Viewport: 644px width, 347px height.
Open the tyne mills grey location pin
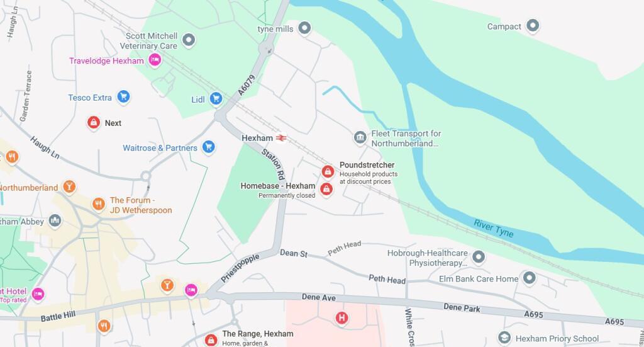tap(304, 28)
